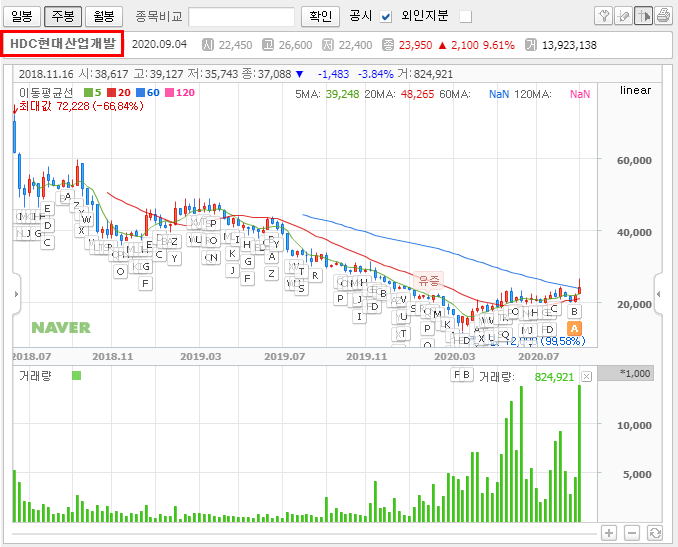Click the orange A disclosure marker
678x547 pixels.
click(x=574, y=329)
